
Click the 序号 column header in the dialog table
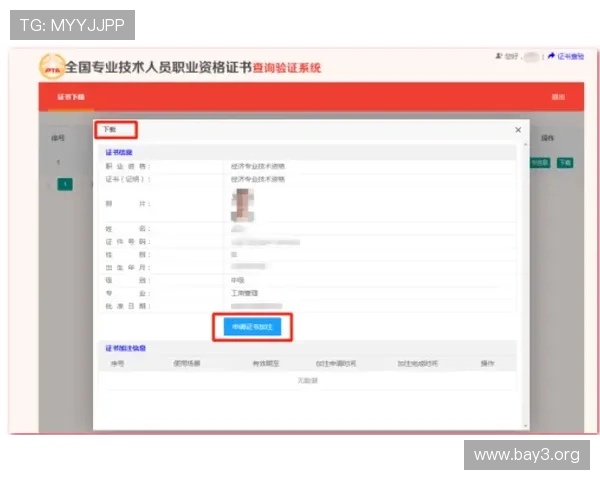tap(117, 363)
